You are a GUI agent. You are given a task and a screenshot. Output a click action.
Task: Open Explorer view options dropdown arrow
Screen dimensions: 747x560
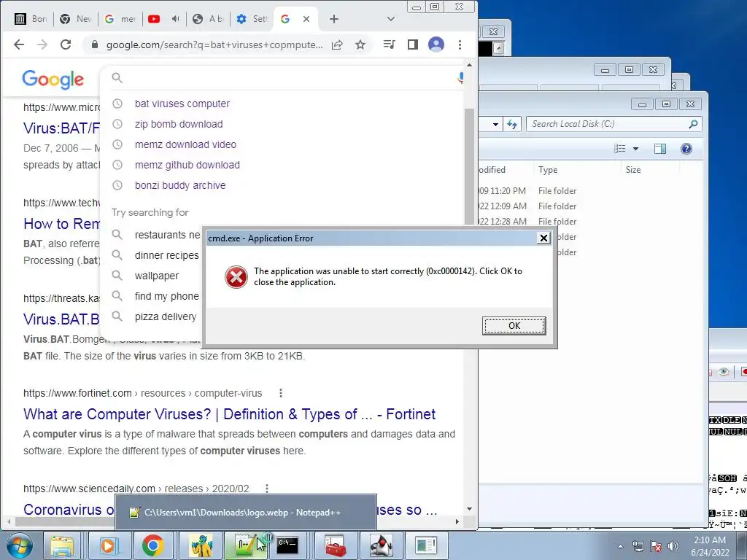[635, 149]
